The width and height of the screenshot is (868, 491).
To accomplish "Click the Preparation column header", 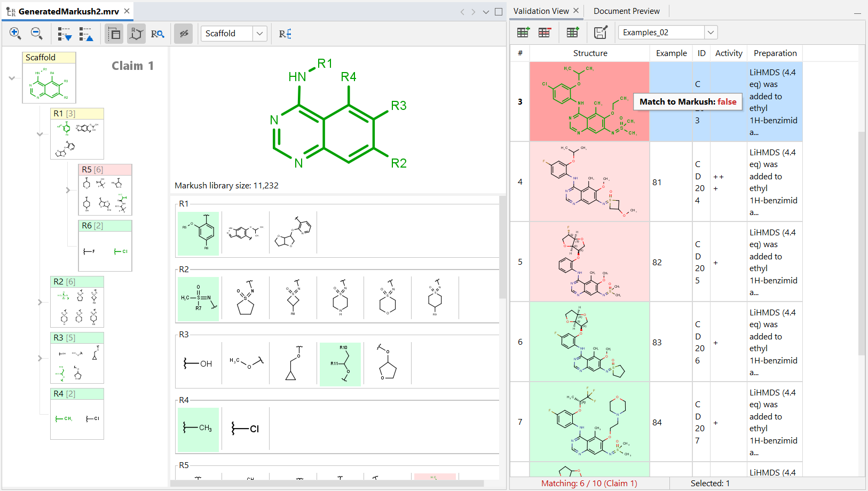I will point(775,53).
